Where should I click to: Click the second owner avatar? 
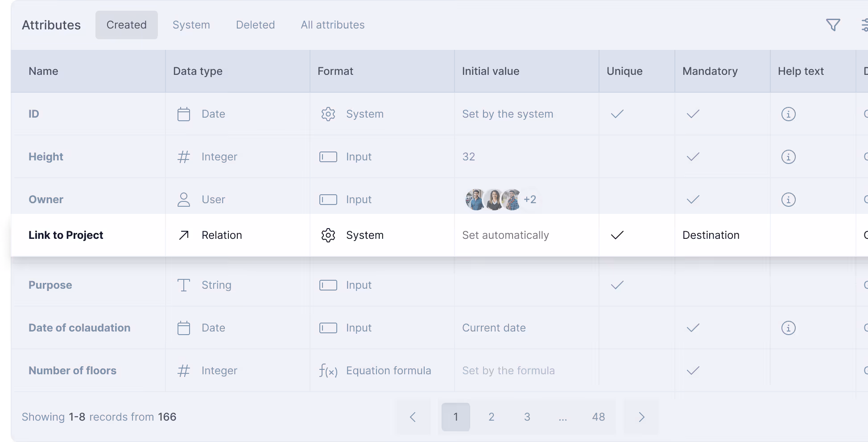coord(494,200)
